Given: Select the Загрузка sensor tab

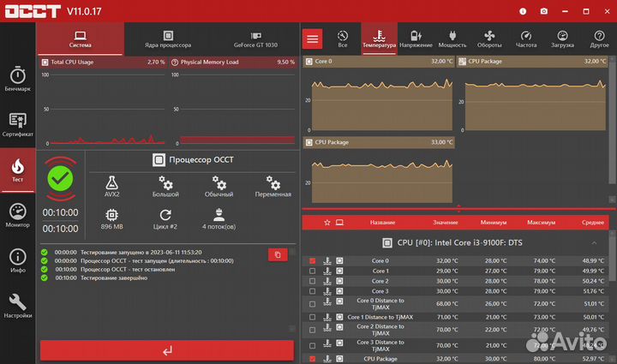Looking at the screenshot, I should [x=562, y=39].
